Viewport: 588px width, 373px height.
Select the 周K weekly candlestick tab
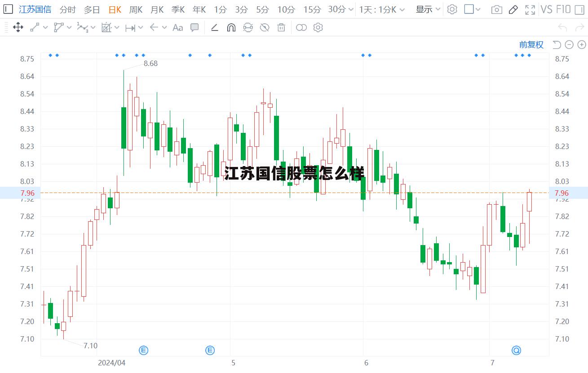(x=136, y=9)
